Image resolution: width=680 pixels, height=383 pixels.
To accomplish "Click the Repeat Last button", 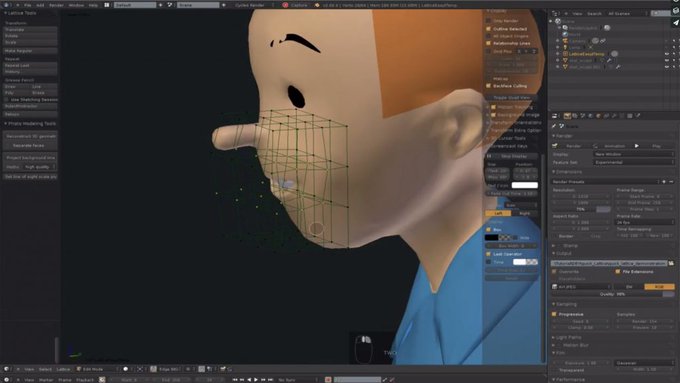I will point(30,65).
